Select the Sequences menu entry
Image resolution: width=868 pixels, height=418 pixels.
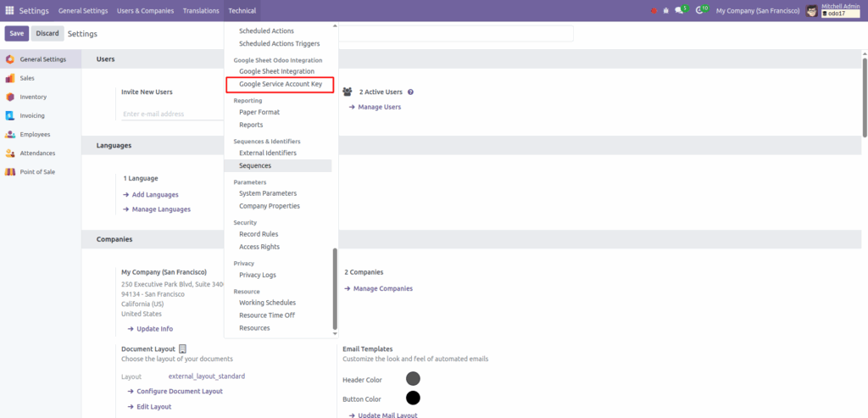coord(278,165)
